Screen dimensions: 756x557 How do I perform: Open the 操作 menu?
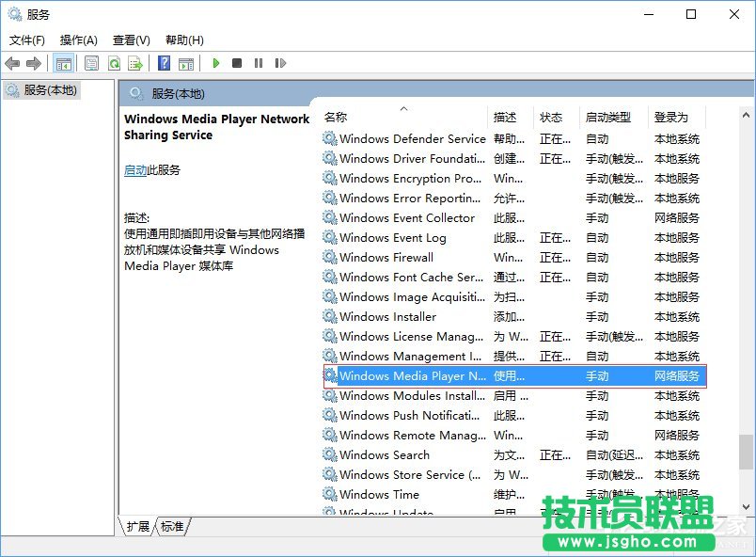pyautogui.click(x=79, y=40)
